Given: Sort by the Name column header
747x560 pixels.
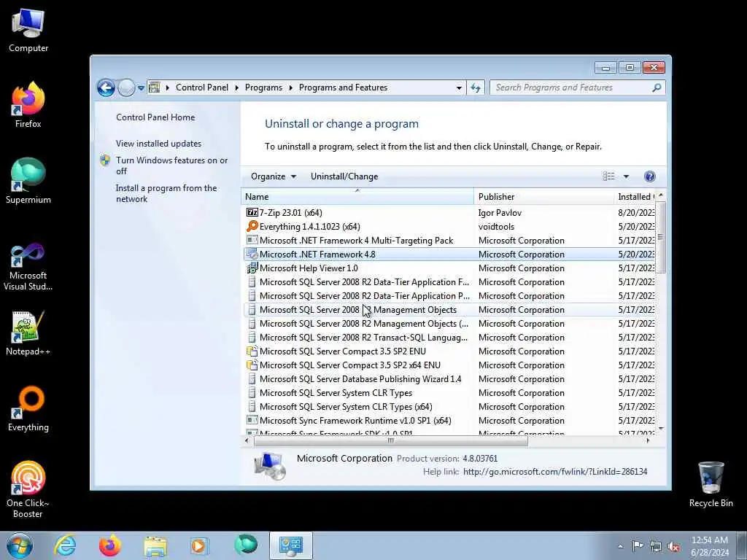Looking at the screenshot, I should click(x=357, y=197).
